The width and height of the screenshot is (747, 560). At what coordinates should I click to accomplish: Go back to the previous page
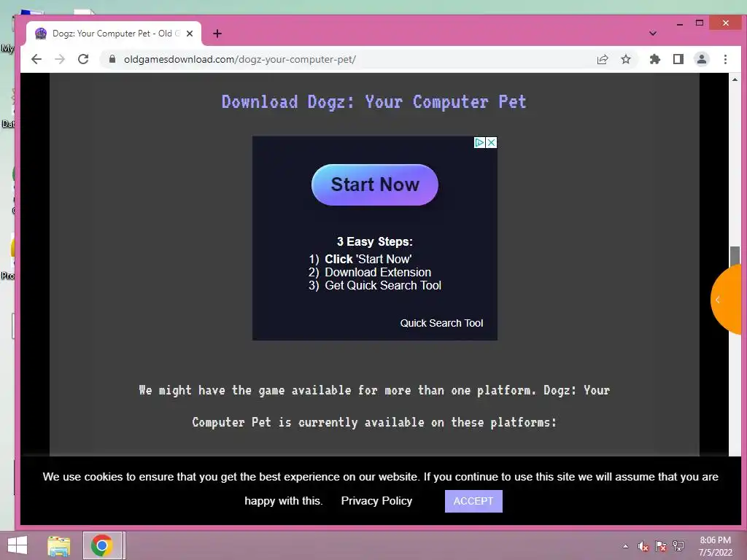pos(36,59)
